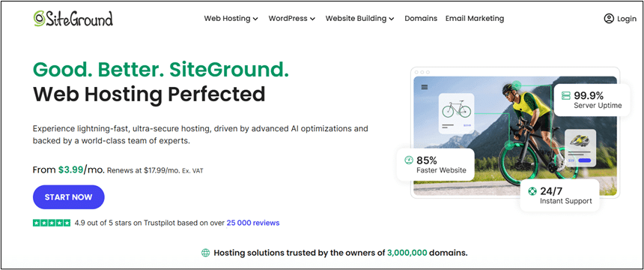Expand the Website Building chevron

pos(392,19)
